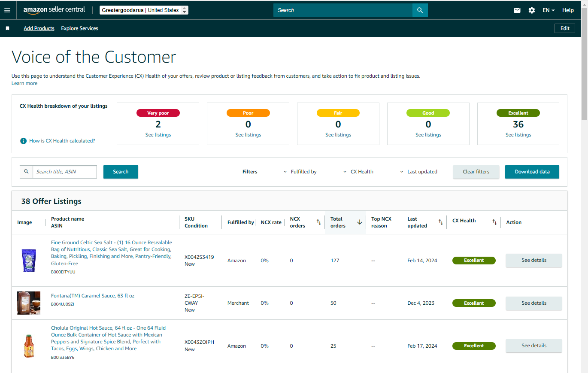The height and width of the screenshot is (373, 588).
Task: Click the Search title, ASIN input field
Action: click(x=65, y=172)
